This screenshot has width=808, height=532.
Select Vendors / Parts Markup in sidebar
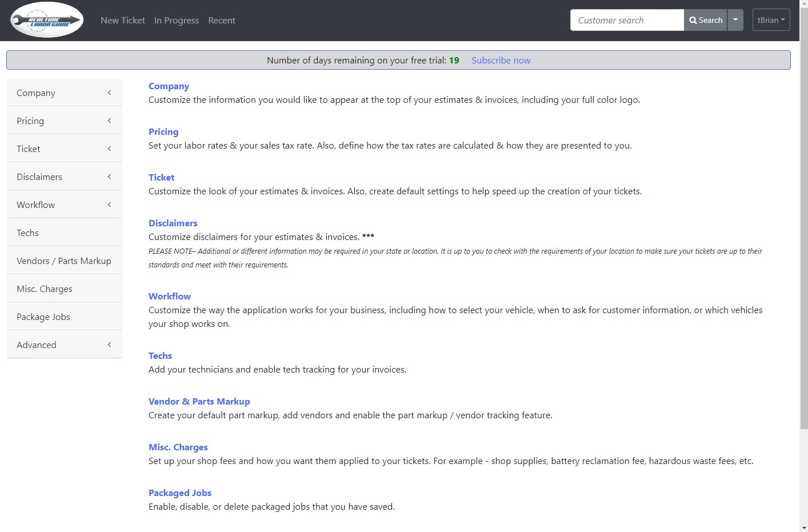pyautogui.click(x=65, y=261)
